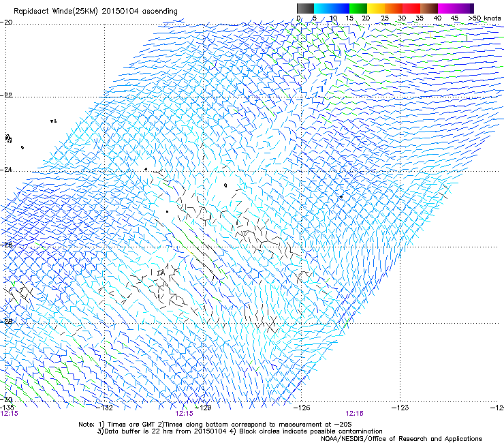504x443 pixels.
Task: Click the '-129' longitude axis label
Action: pyautogui.click(x=204, y=408)
